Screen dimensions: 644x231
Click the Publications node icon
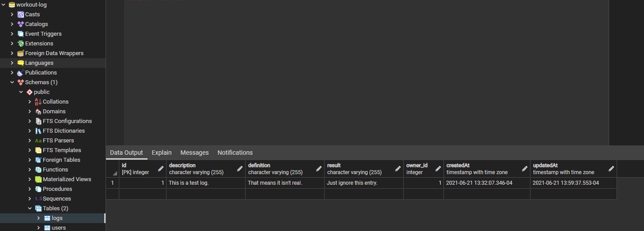tap(20, 73)
